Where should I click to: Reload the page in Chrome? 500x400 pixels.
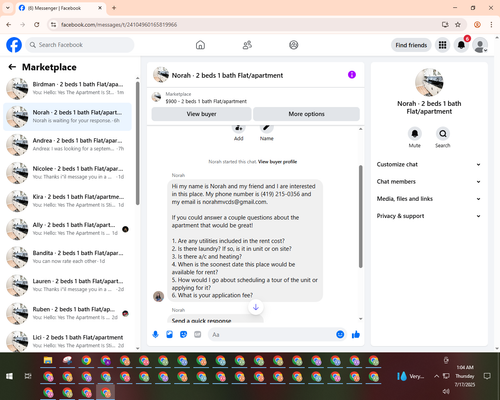coord(37,24)
